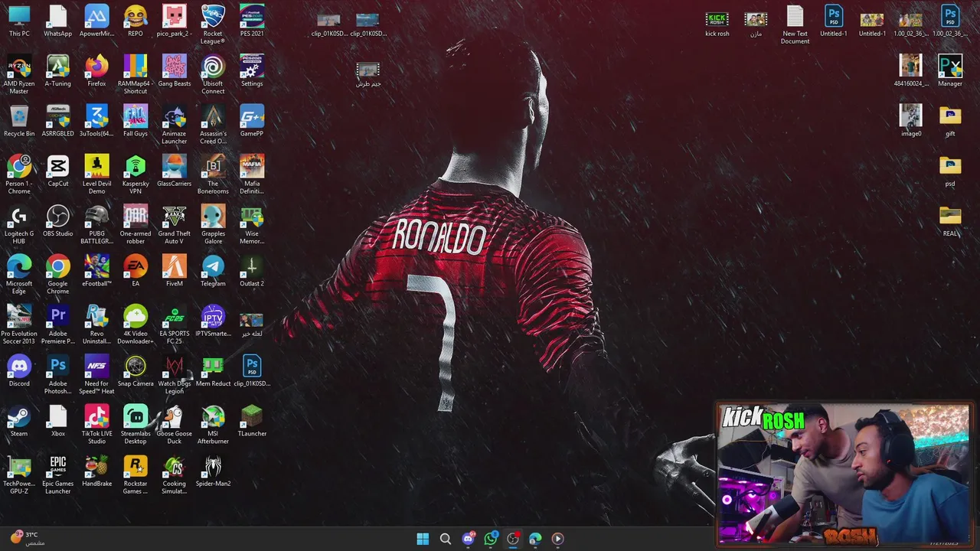Screen dimensions: 980x551
Task: Launch Fall Guys desktop icon
Action: click(x=136, y=121)
